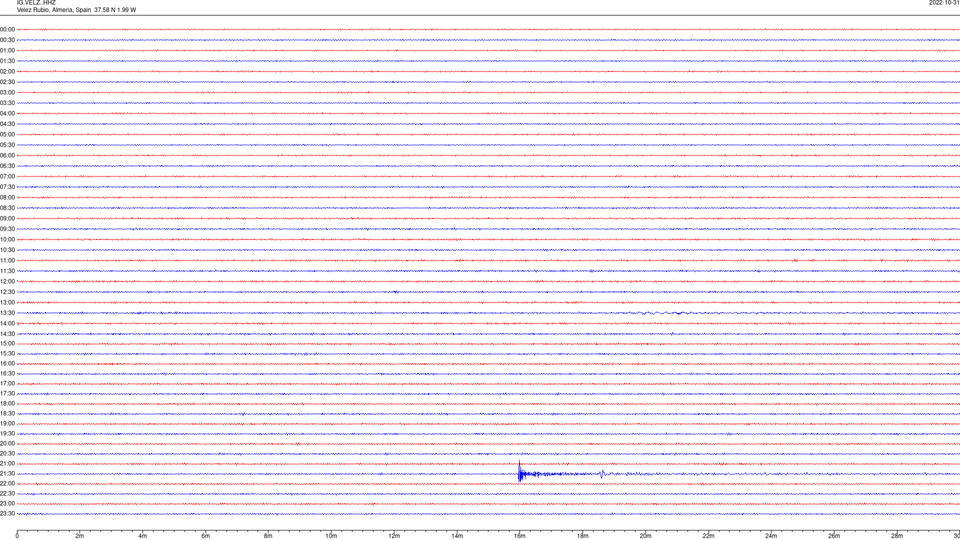Screen dimensions: 960x540
Task: Select the 23:00 time row label
Action: click(x=7, y=504)
